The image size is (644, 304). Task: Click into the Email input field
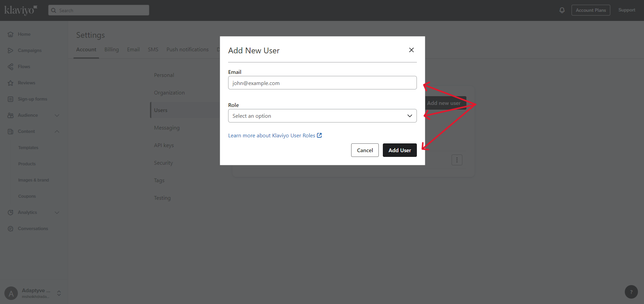[322, 83]
